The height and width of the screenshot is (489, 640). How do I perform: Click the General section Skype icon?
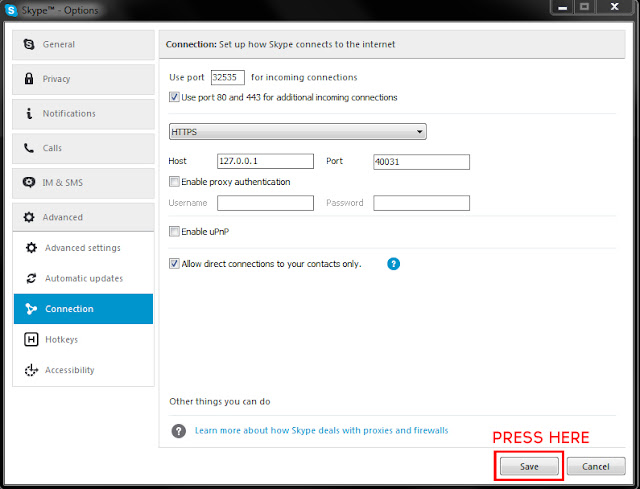coord(29,44)
